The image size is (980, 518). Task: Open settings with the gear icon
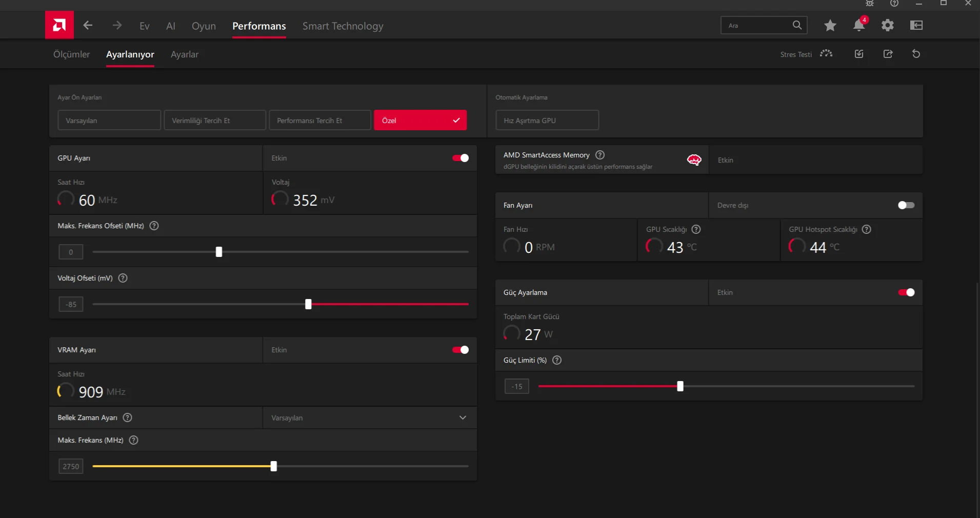point(888,25)
